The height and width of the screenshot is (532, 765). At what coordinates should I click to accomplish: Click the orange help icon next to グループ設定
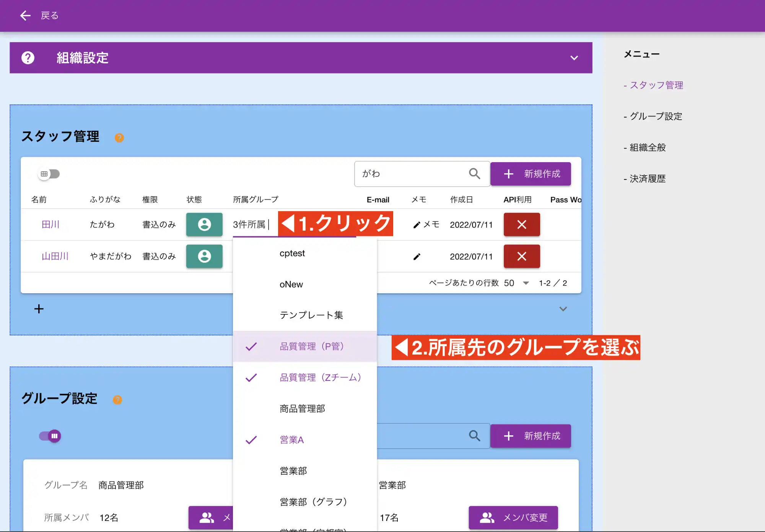tap(118, 400)
